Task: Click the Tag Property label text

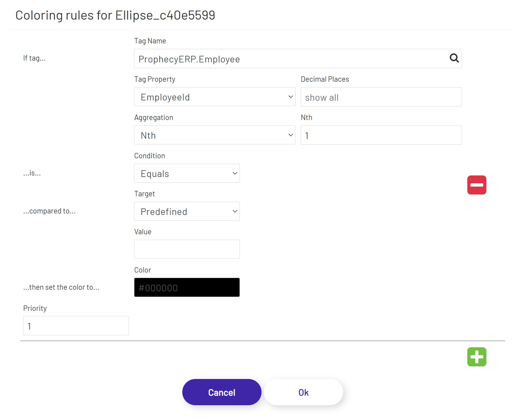Action: pyautogui.click(x=155, y=79)
